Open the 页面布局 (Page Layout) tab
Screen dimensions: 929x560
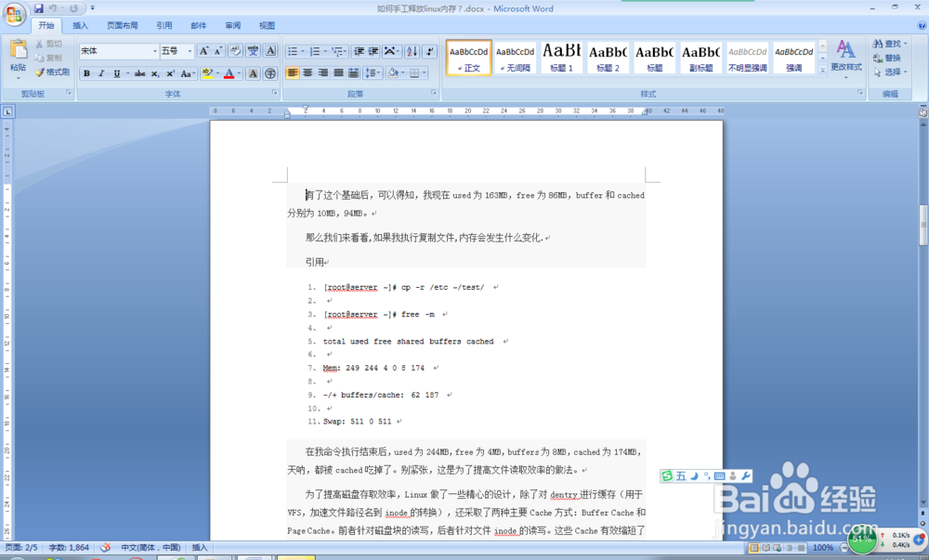click(x=122, y=25)
